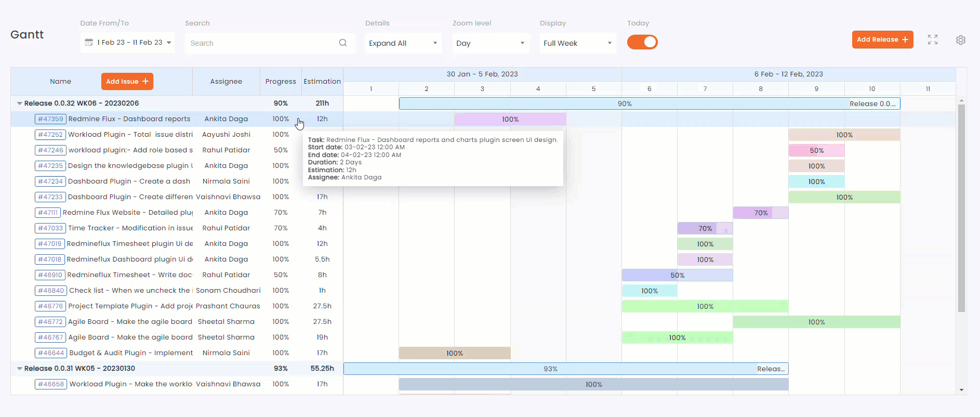Sort by the Progress column header
The image size is (980, 417).
(x=281, y=82)
